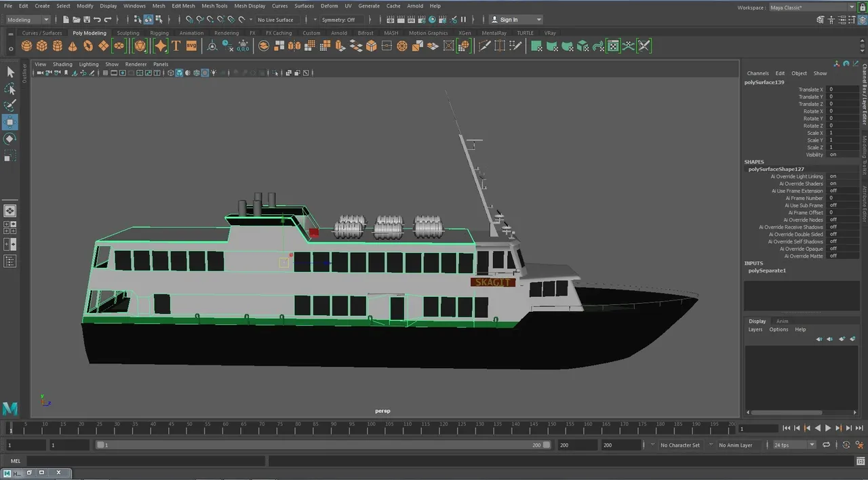Click the Redo arrow in status line
868x480 pixels.
tap(108, 20)
